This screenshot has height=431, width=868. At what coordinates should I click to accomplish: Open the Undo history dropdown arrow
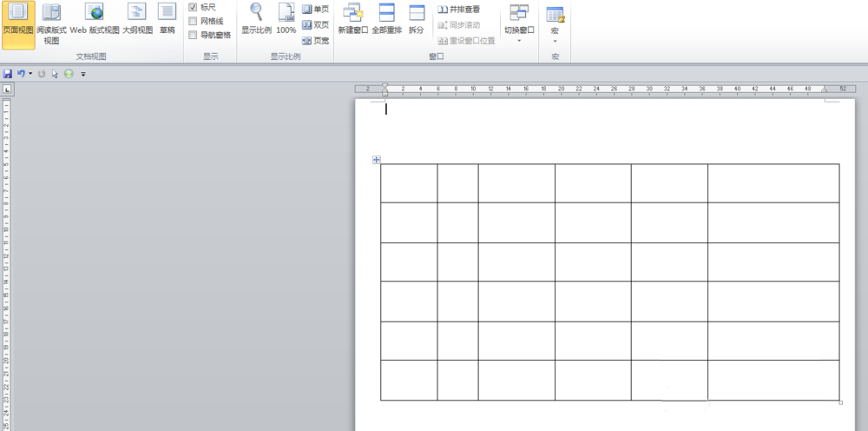click(30, 74)
